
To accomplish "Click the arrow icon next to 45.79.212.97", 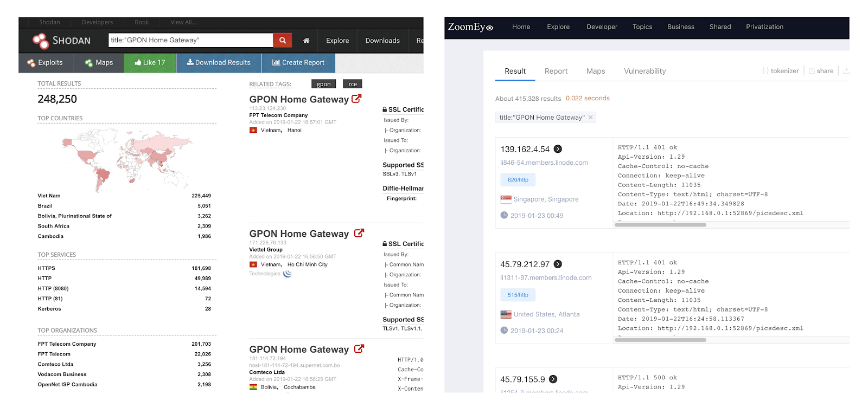I will [x=558, y=264].
